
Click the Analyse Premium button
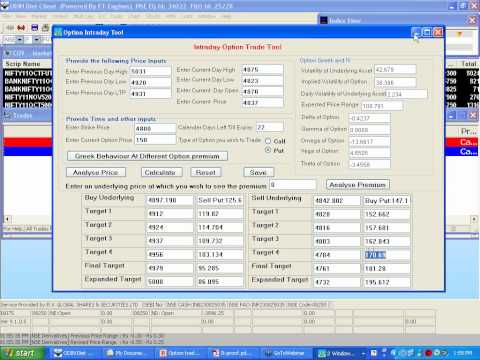[x=357, y=185]
